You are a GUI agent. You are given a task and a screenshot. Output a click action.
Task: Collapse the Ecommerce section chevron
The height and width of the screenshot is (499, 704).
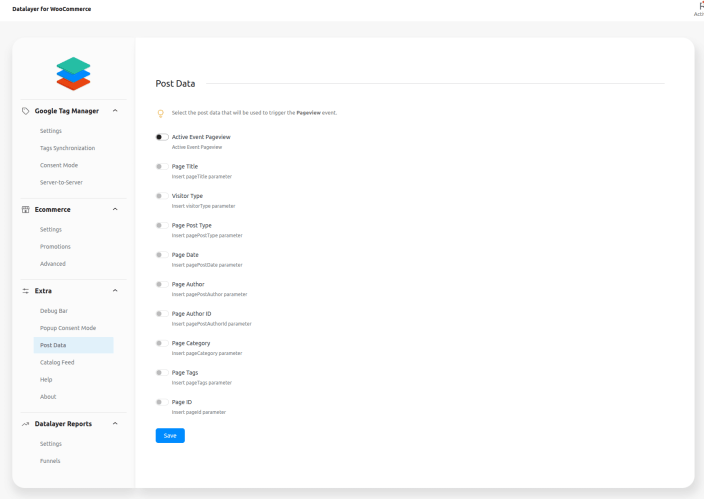point(115,209)
